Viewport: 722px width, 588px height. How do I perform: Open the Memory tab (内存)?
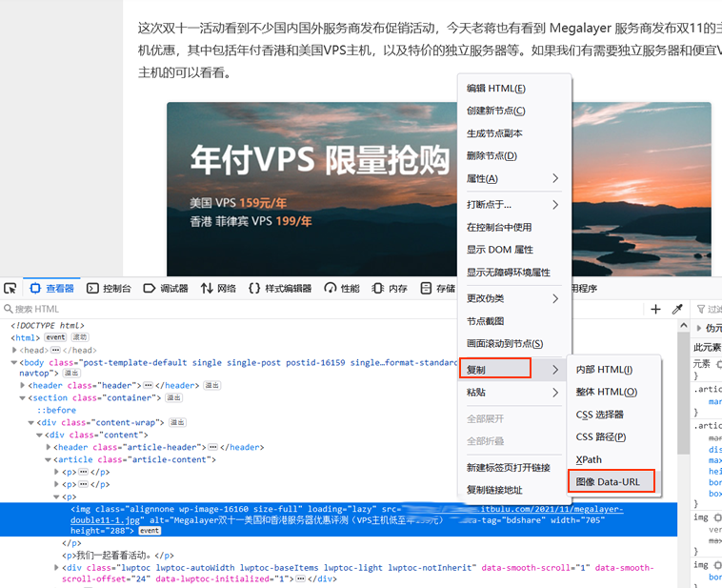point(390,289)
